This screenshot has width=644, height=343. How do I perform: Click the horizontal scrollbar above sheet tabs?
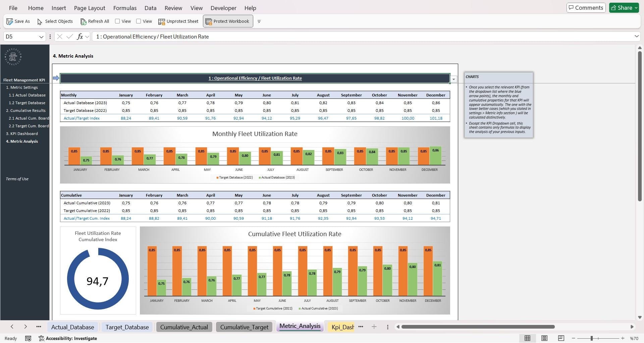(x=478, y=327)
